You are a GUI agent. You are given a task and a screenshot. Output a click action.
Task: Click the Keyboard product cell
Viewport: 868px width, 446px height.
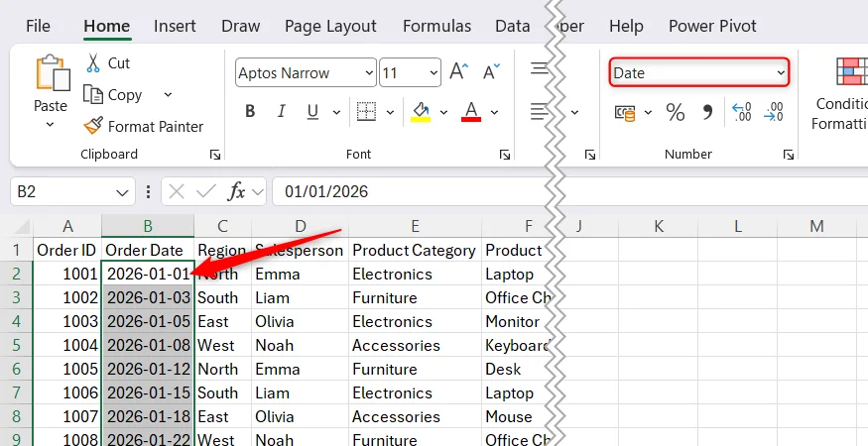tap(518, 345)
